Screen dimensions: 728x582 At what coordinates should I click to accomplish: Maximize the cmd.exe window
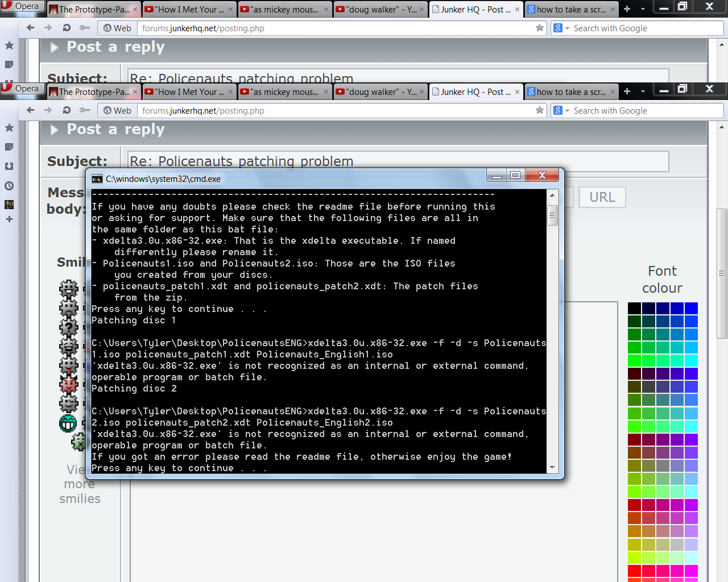[515, 176]
